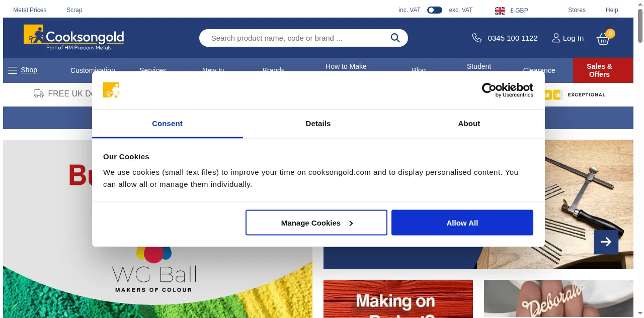Click the inc. VAT label

(410, 10)
